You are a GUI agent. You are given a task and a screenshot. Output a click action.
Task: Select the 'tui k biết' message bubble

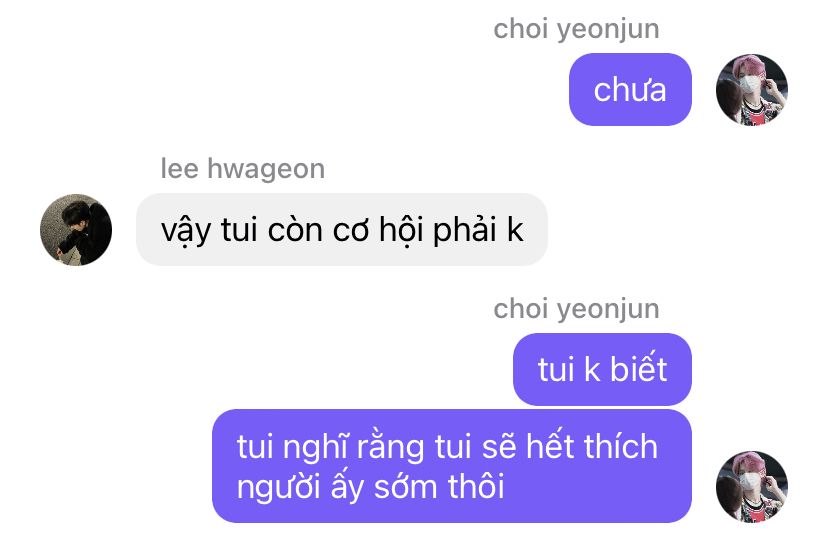click(x=602, y=369)
